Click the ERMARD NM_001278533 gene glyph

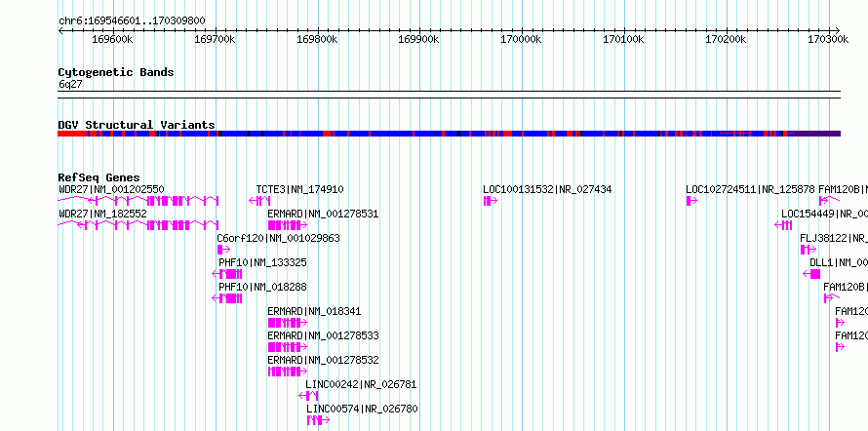288,347
